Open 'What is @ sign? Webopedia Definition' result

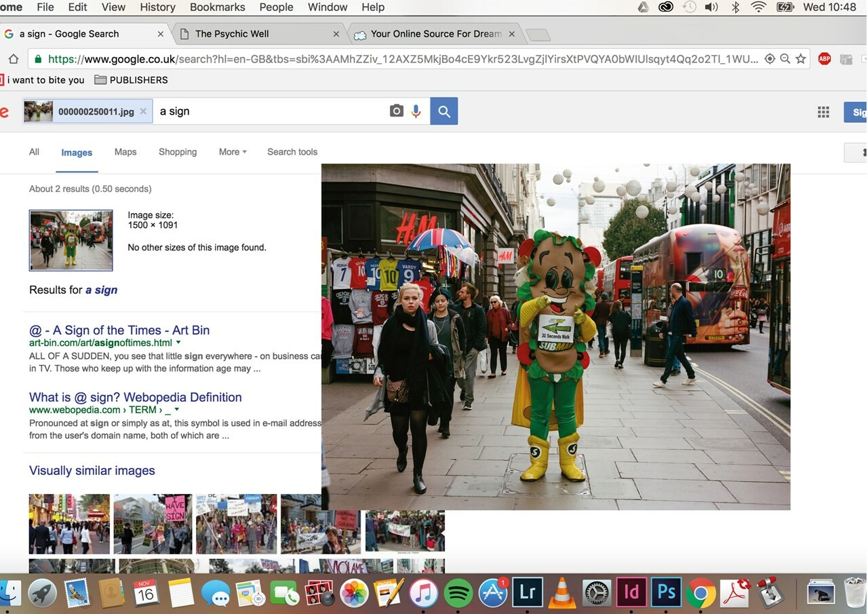click(x=136, y=398)
